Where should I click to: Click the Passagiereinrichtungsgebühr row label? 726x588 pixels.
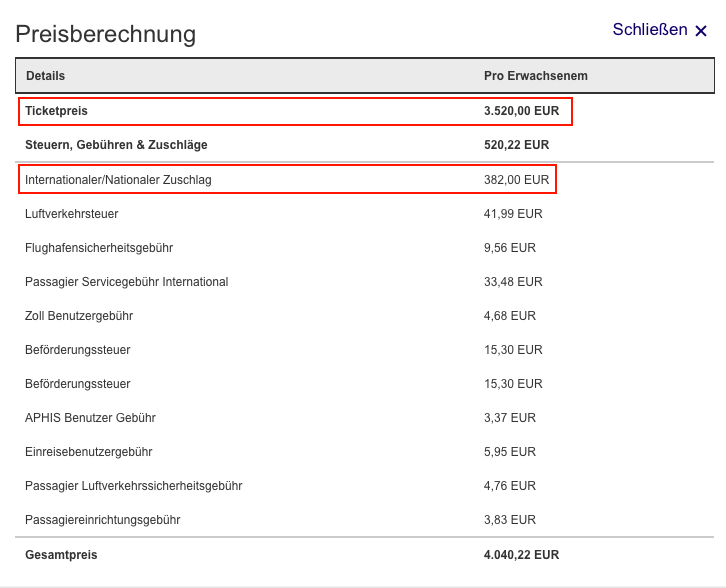tap(102, 520)
